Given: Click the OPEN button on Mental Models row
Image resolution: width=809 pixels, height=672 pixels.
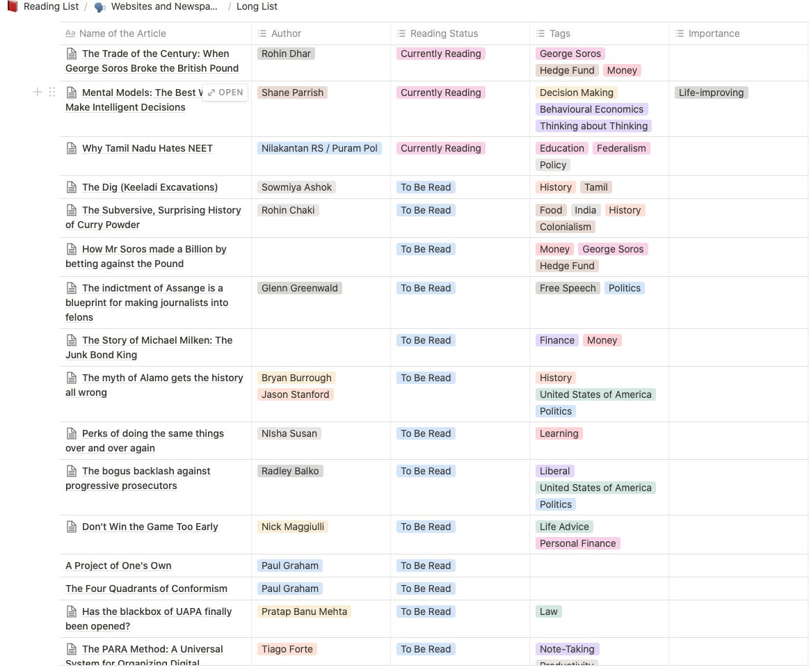Looking at the screenshot, I should 225,93.
